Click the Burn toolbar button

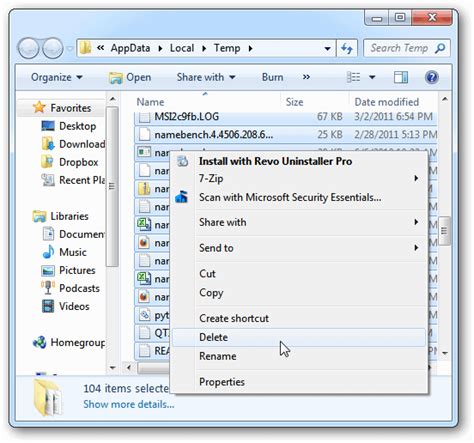pyautogui.click(x=272, y=77)
